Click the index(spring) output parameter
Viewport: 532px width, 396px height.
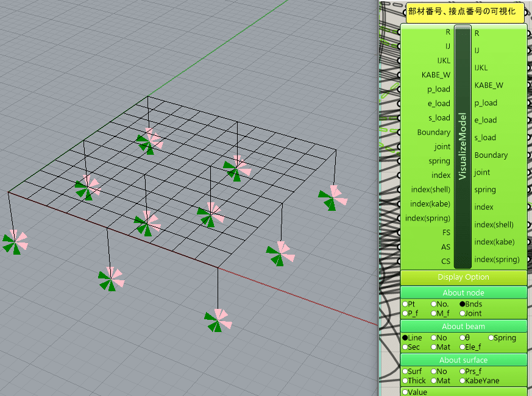tap(497, 260)
